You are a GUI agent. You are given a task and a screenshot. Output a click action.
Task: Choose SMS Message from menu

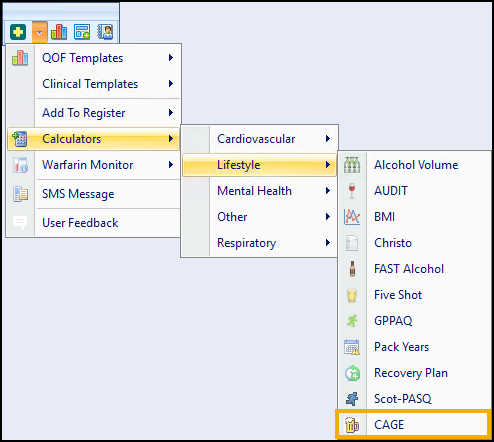(94, 194)
